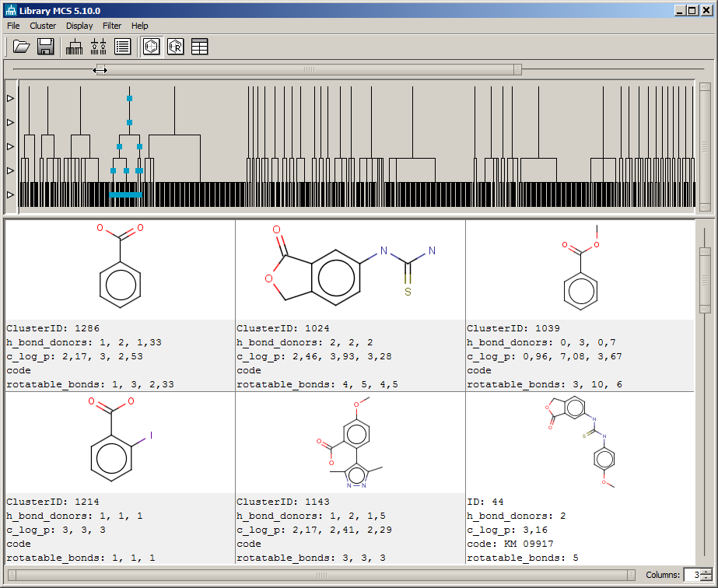Toggle the structure display icon
718x588 pixels.
tap(151, 47)
